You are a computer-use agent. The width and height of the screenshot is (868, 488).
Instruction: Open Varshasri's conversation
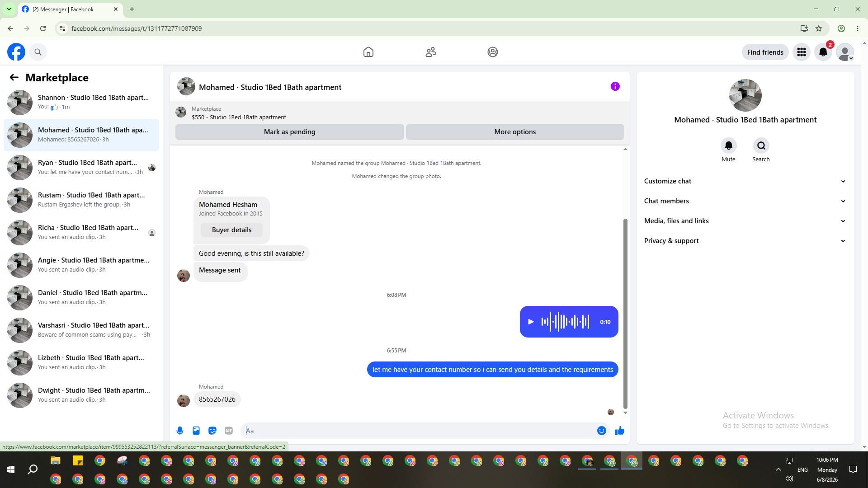(81, 330)
